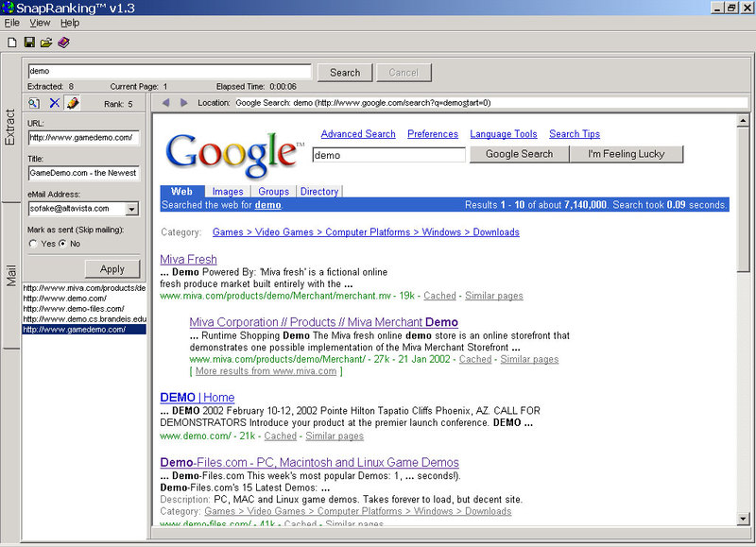Open the help book toolbar icon
The width and height of the screenshot is (756, 547).
[63, 43]
